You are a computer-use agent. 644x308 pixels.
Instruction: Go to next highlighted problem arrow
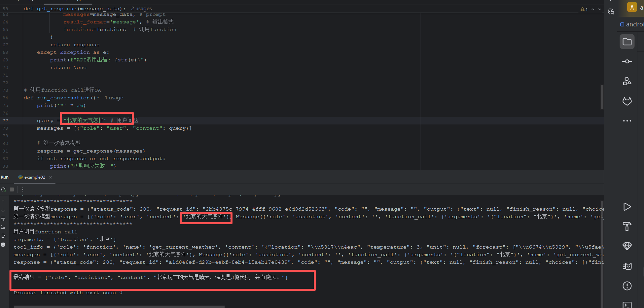coord(600,9)
